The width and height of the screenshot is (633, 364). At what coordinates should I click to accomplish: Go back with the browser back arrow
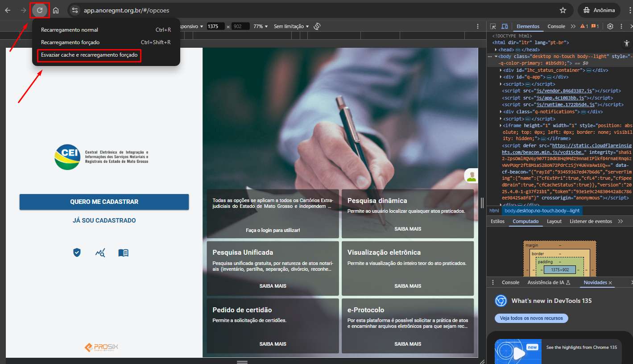point(8,10)
